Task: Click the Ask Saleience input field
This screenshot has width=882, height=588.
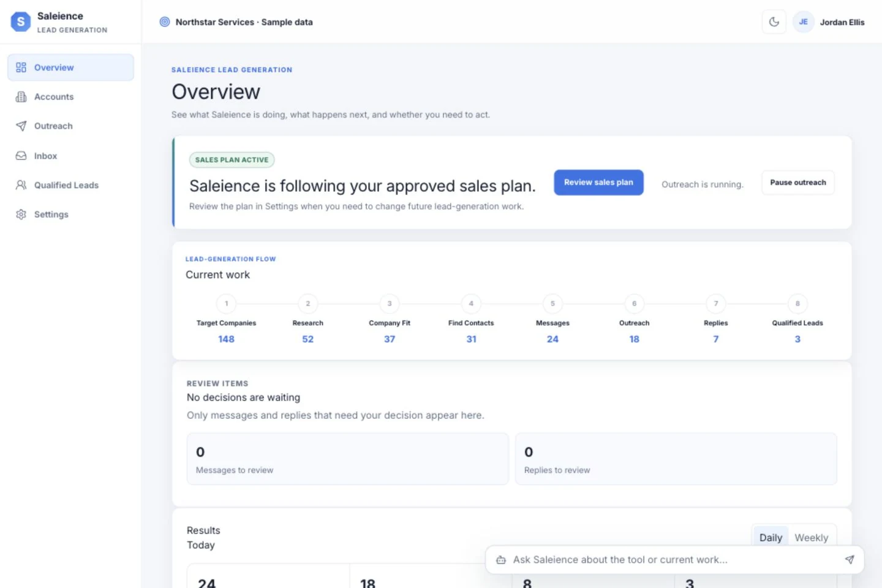Action: 674,560
